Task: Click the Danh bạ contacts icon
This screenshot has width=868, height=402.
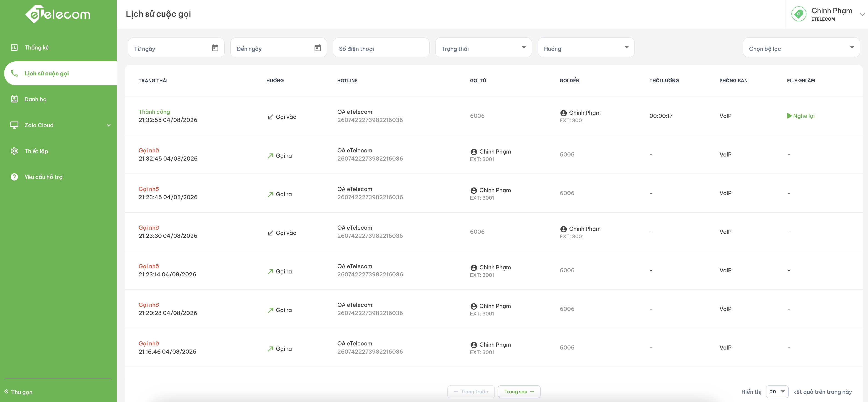Action: 14,99
